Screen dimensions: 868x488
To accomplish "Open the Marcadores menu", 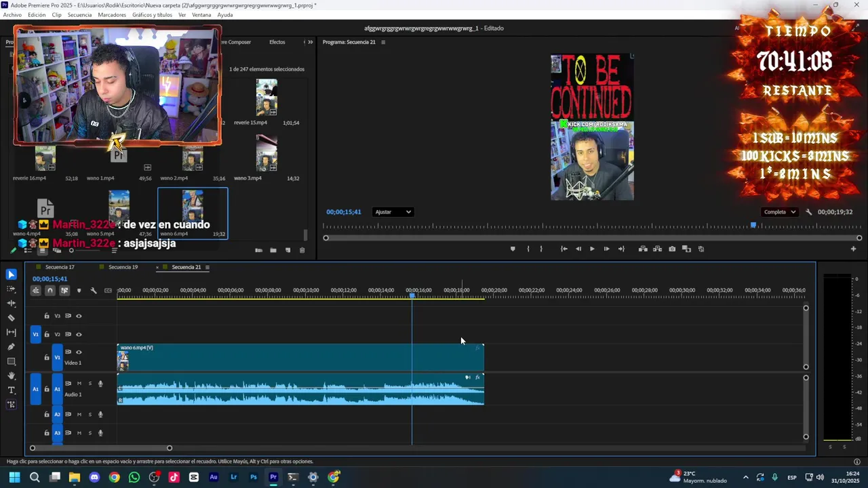I will tap(112, 15).
